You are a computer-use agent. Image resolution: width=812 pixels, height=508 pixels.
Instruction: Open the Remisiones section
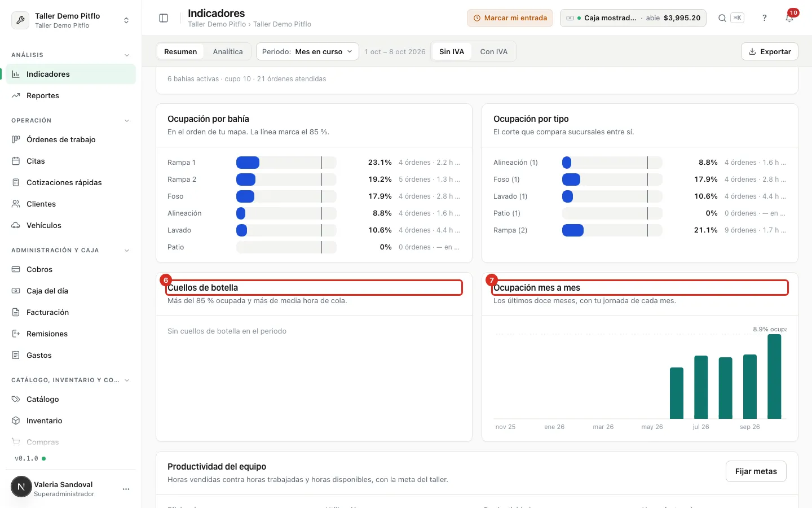coord(70,334)
